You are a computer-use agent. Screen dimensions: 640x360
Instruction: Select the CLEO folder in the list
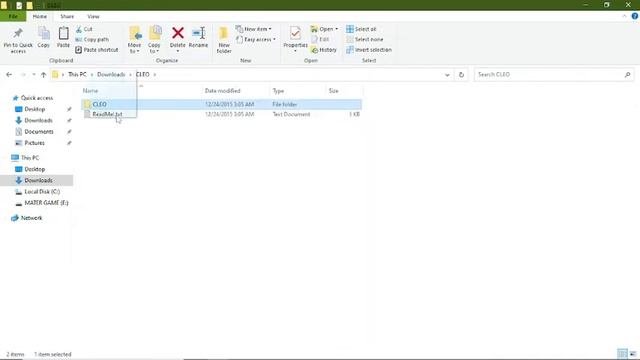(x=222, y=104)
